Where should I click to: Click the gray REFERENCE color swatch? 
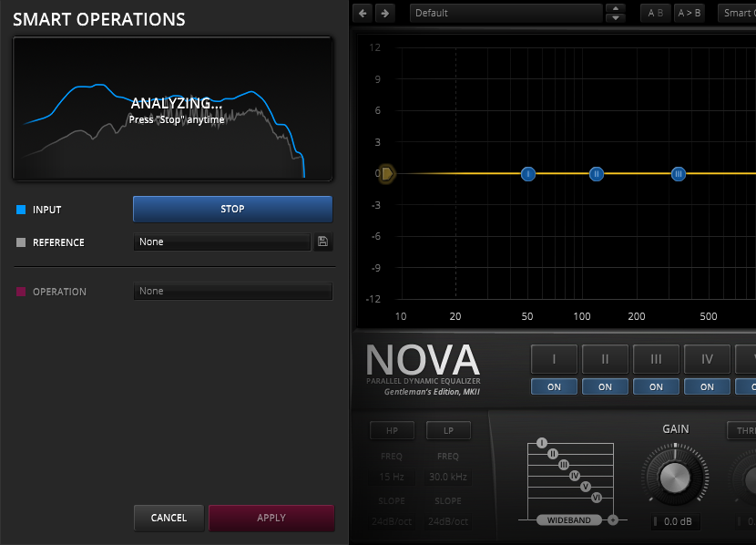tap(21, 242)
